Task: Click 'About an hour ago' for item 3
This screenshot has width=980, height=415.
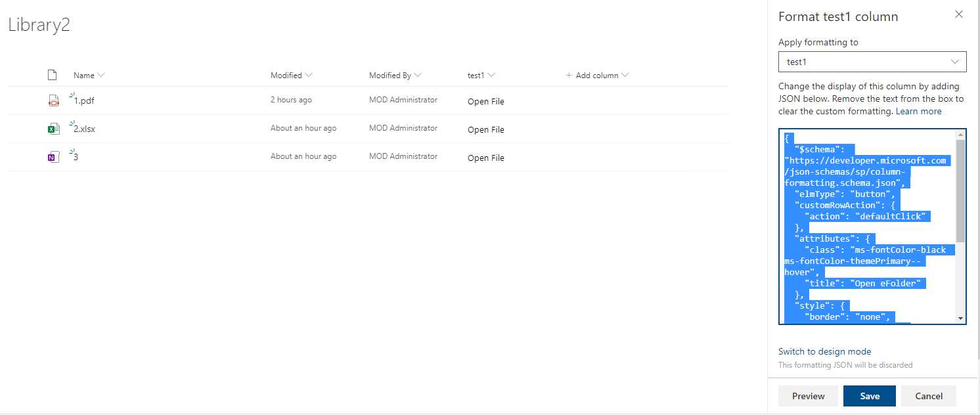Action: pyautogui.click(x=303, y=156)
